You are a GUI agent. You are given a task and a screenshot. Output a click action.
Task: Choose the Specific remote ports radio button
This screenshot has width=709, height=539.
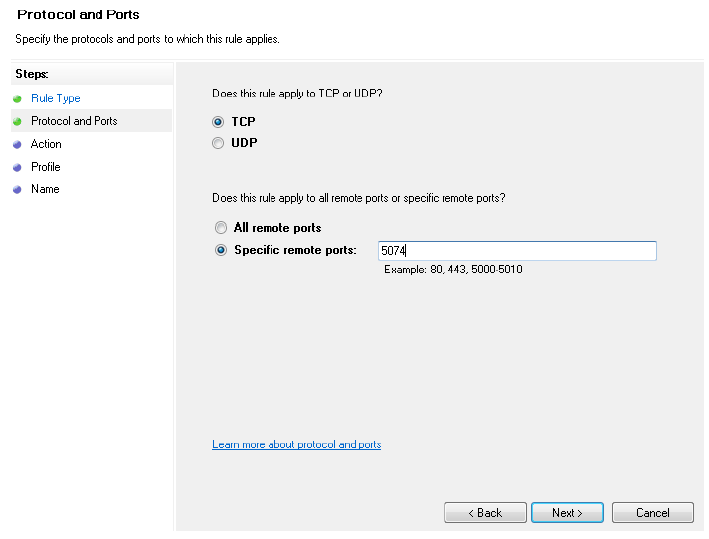click(221, 251)
